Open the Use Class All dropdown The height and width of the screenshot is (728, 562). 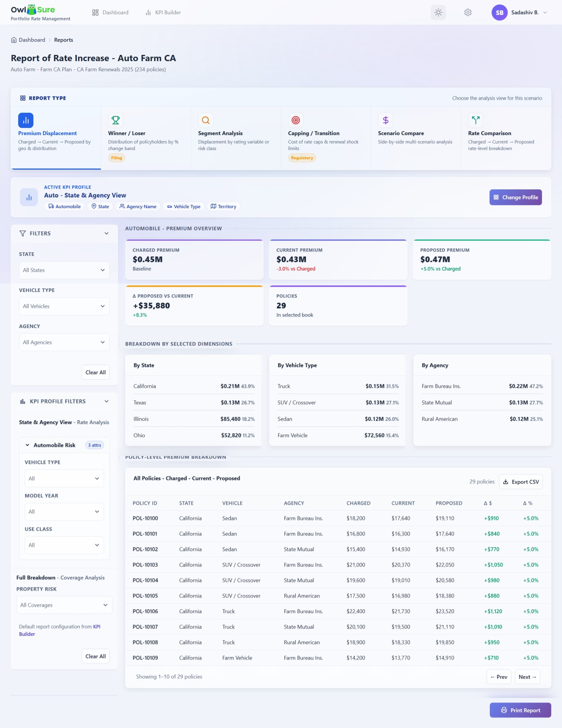click(x=64, y=545)
